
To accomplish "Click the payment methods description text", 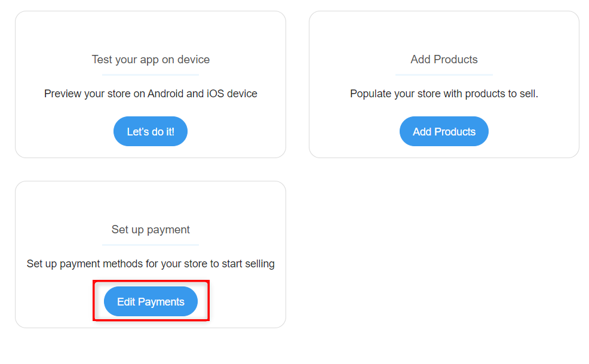I will (x=150, y=263).
